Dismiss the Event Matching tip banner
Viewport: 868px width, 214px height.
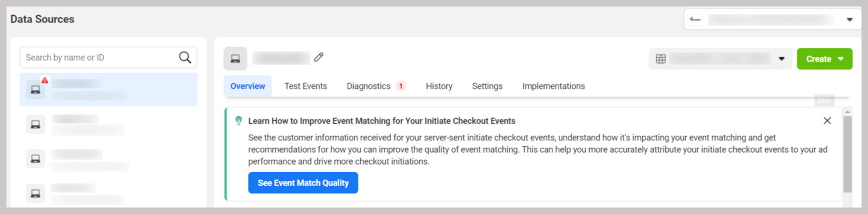pyautogui.click(x=827, y=121)
